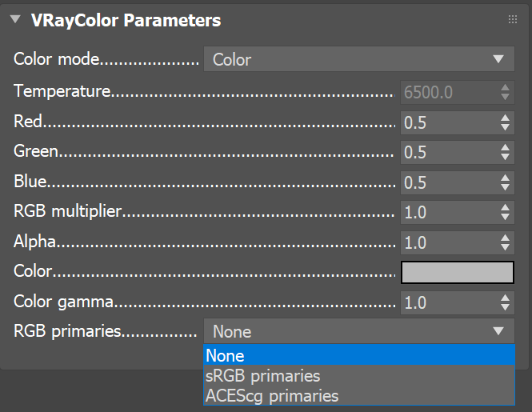Click the rollout grip dots icon
The width and height of the screenshot is (532, 412).
[512, 19]
